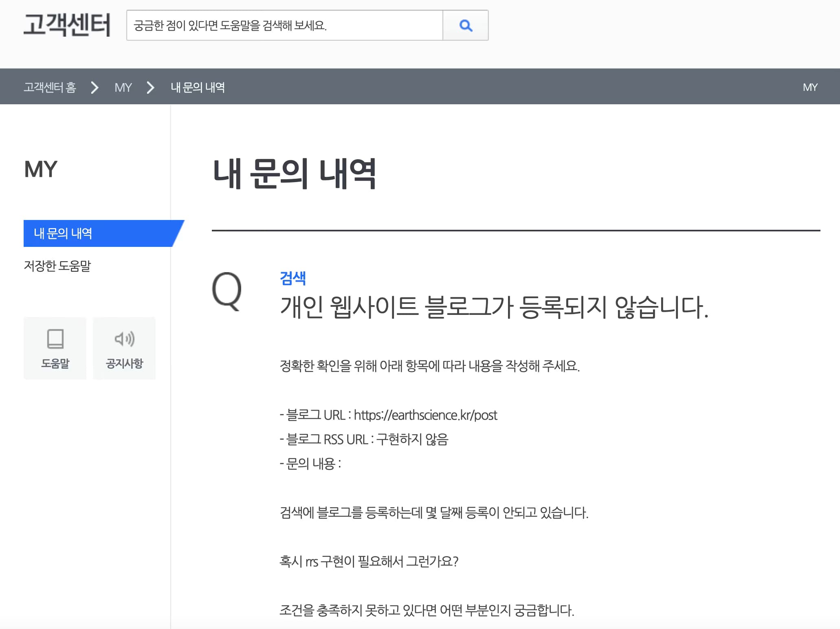
Task: Open the 도움말 book icon tile
Action: (55, 348)
